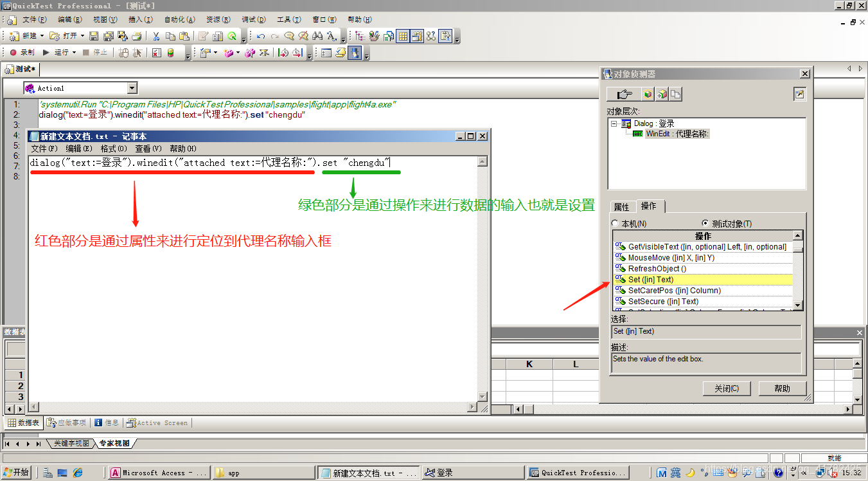
Task: Click the green ABC WinEdit icon
Action: [x=637, y=134]
